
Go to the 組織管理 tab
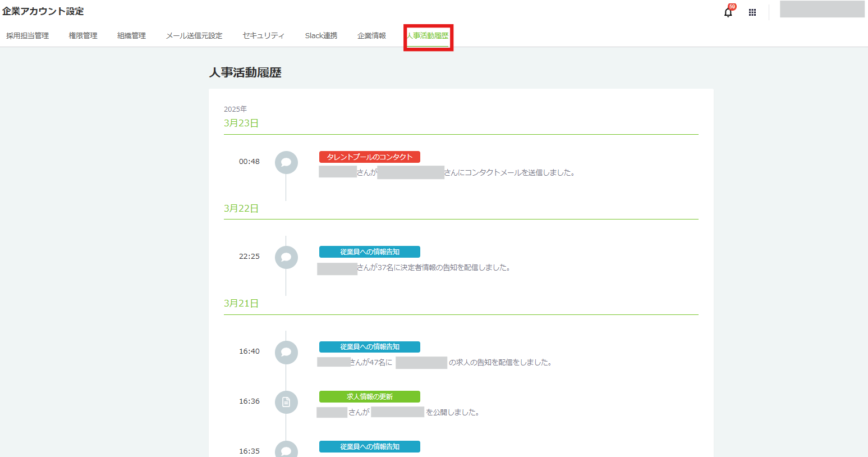pos(131,36)
